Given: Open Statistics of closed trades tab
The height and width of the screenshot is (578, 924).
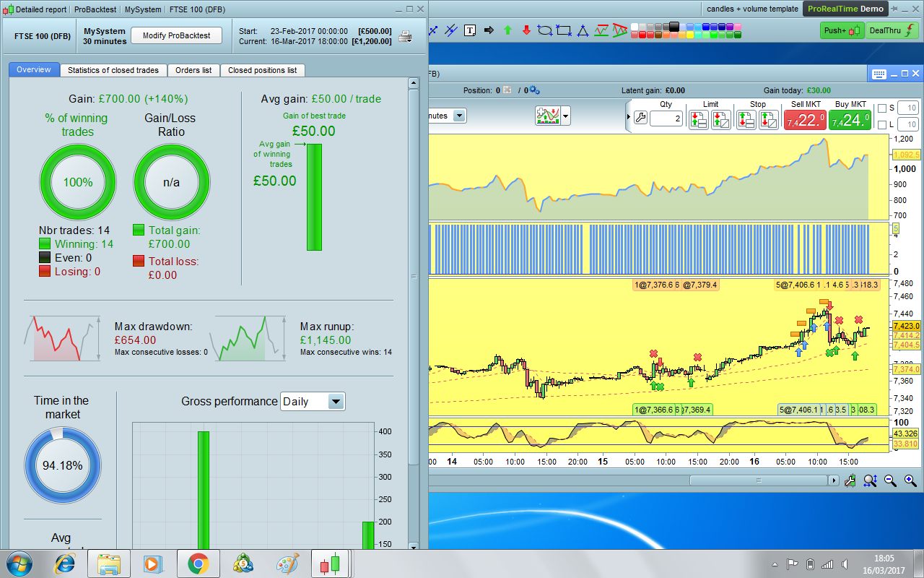Looking at the screenshot, I should click(113, 70).
